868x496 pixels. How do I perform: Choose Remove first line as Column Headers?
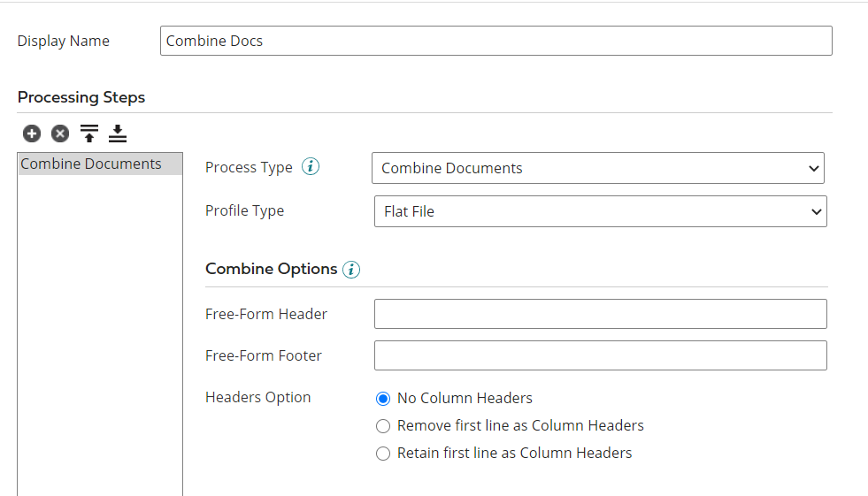[383, 426]
